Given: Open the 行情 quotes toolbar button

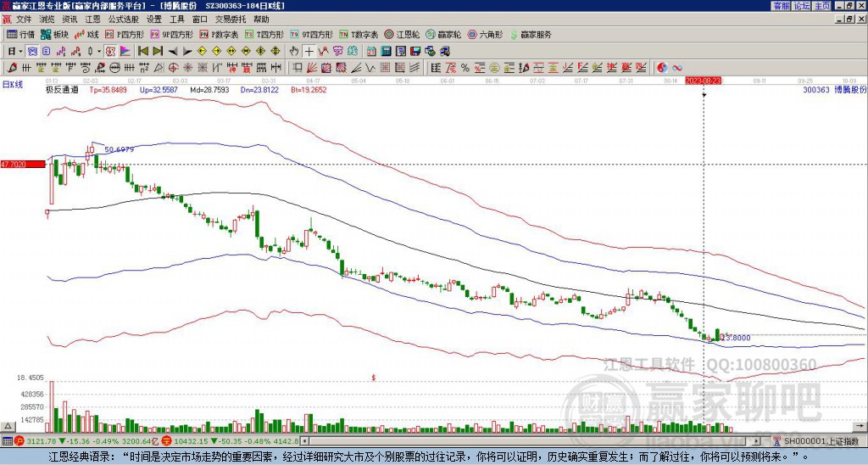Looking at the screenshot, I should coord(21,35).
